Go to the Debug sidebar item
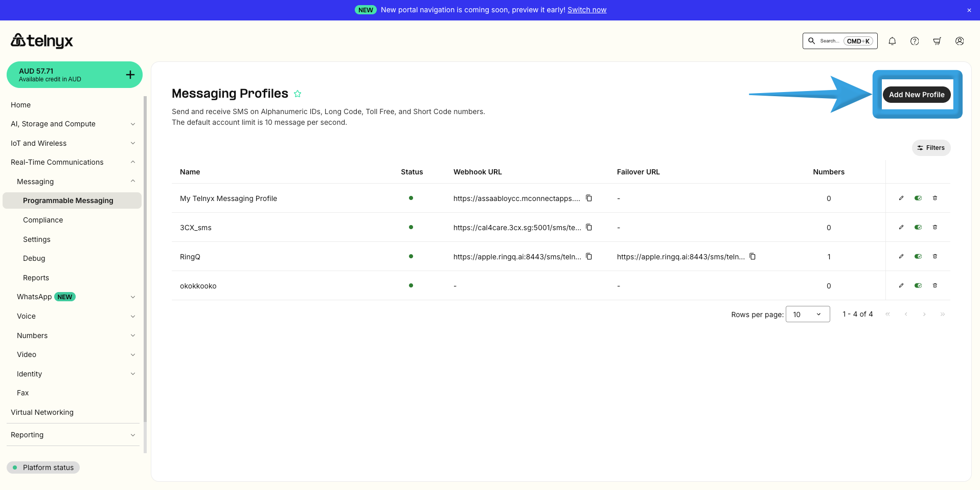The height and width of the screenshot is (490, 980). (x=34, y=258)
